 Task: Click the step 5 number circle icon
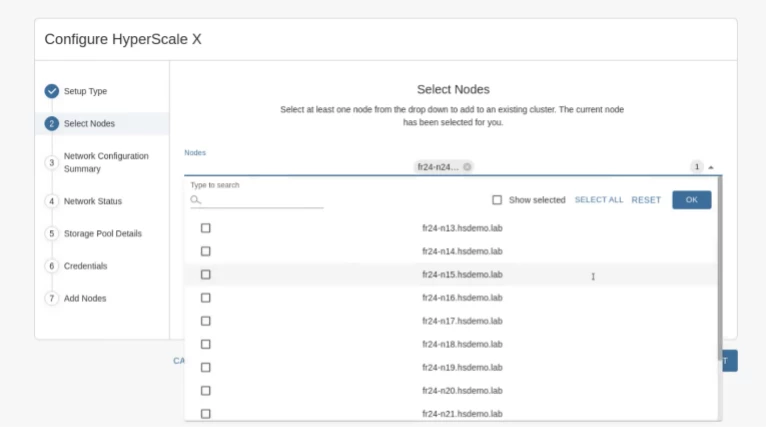tap(52, 234)
